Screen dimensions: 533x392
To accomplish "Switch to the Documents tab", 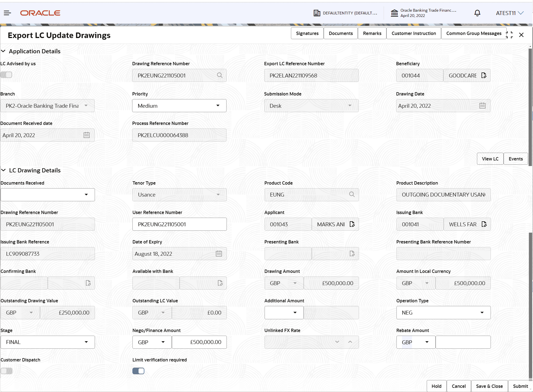I will point(341,33).
